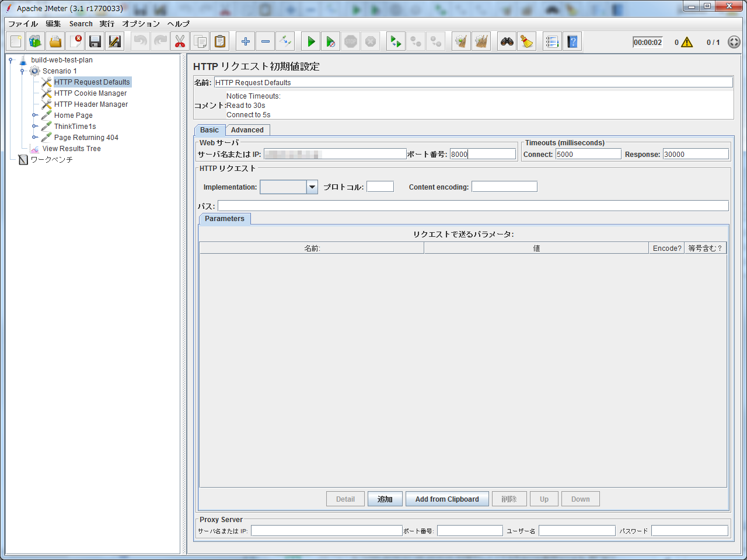Click the Paste clipboard icon
747x560 pixels.
pos(219,41)
